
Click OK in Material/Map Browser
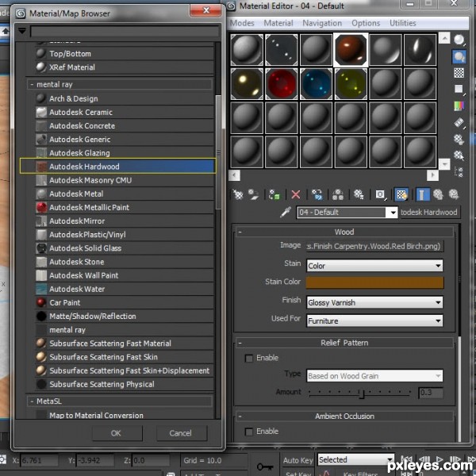click(x=117, y=433)
